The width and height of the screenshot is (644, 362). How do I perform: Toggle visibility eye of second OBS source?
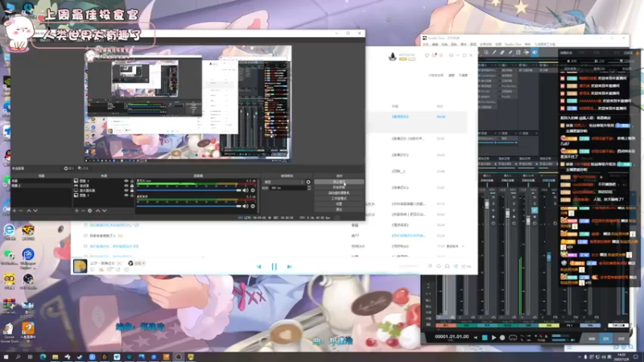[126, 186]
